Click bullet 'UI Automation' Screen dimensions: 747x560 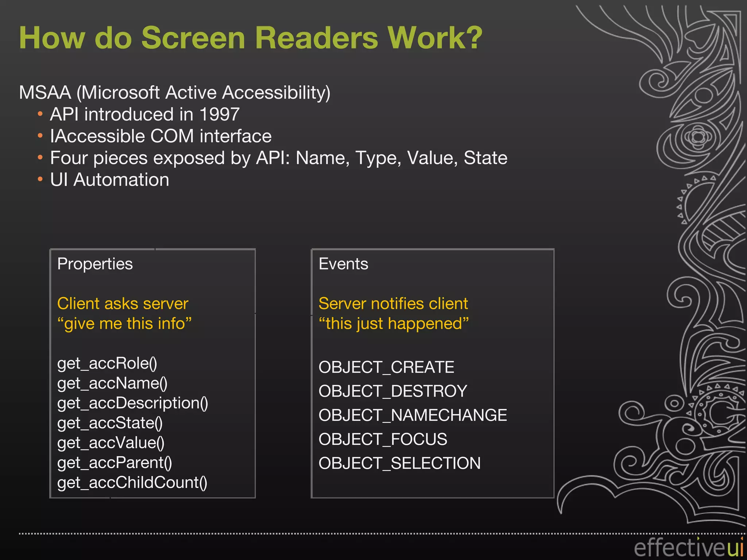[109, 180]
